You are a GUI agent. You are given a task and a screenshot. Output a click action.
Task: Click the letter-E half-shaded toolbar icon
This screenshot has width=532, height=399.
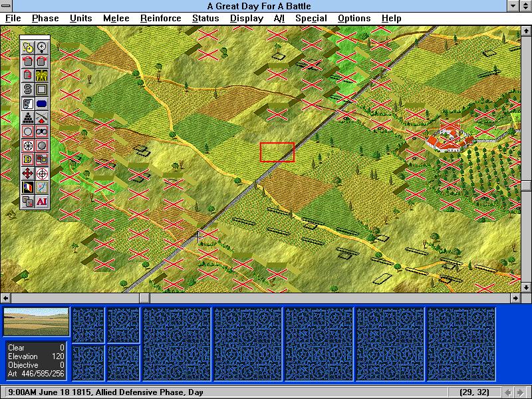(28, 104)
